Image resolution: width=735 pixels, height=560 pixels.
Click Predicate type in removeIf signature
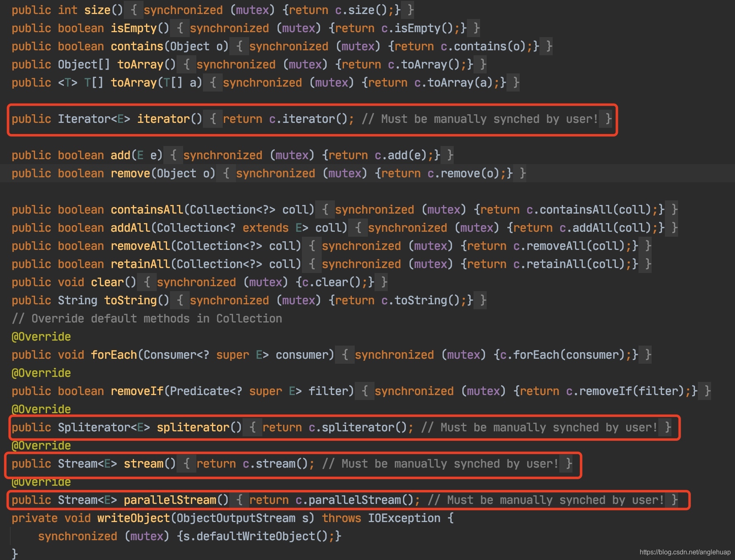[200, 391]
